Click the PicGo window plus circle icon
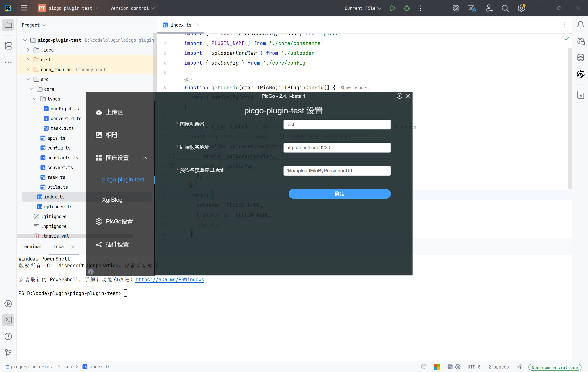 pos(399,96)
